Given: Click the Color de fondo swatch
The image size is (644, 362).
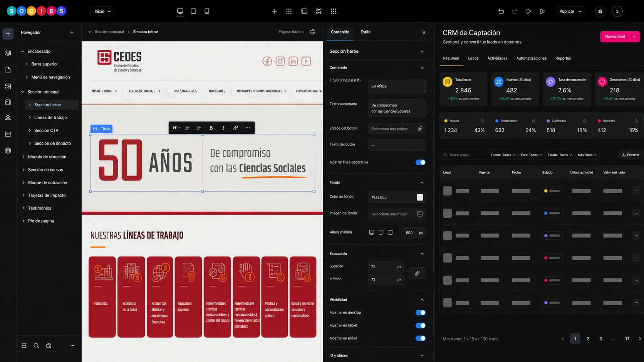Looking at the screenshot, I should tap(420, 197).
